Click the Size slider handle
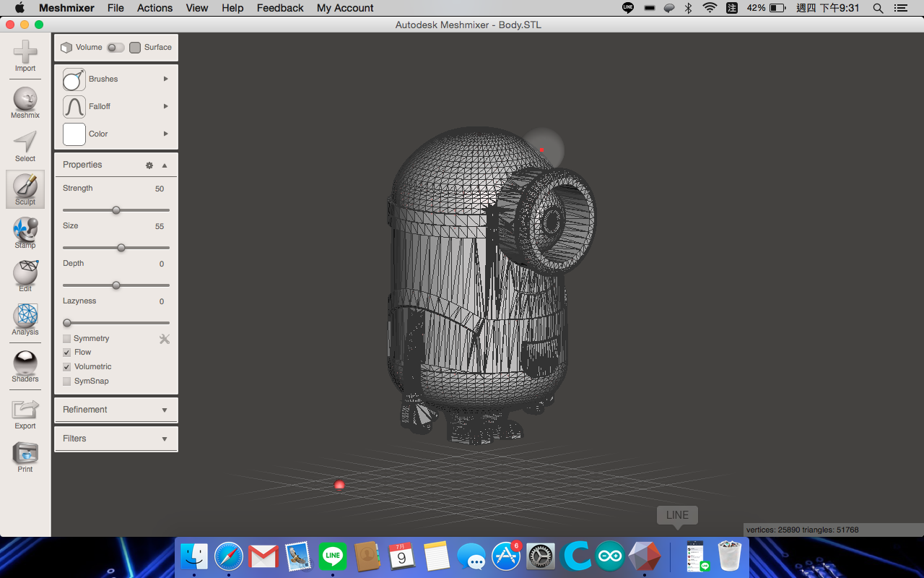The height and width of the screenshot is (578, 924). tap(121, 248)
